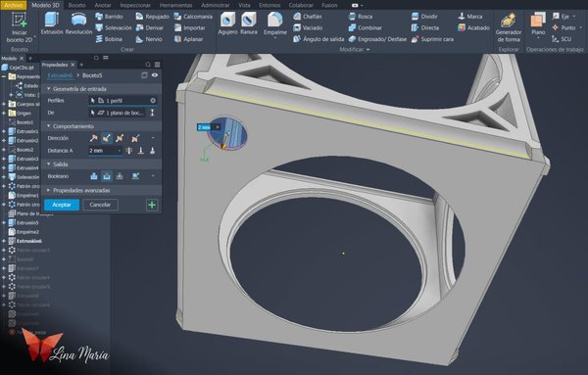Select the Directa edit tool
588x375 pixels.
click(x=425, y=27)
